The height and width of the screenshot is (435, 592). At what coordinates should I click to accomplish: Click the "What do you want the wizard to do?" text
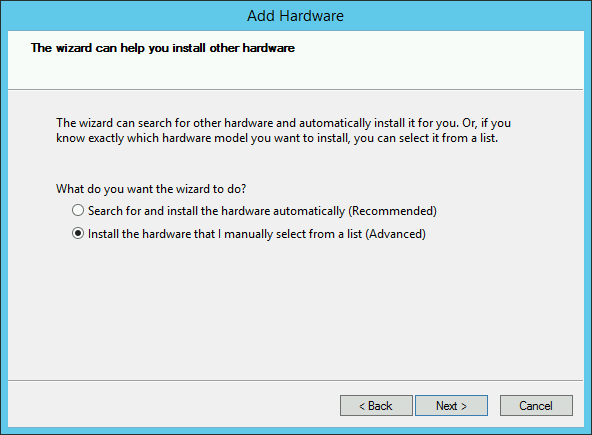(x=151, y=188)
